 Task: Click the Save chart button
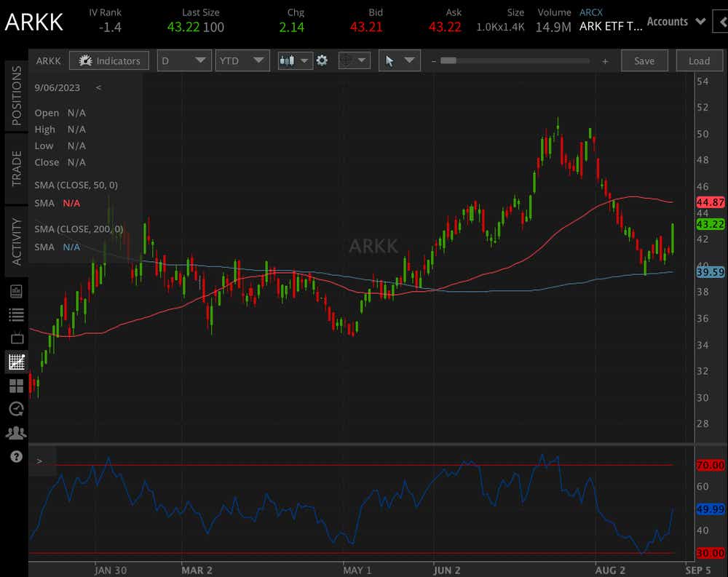point(644,61)
